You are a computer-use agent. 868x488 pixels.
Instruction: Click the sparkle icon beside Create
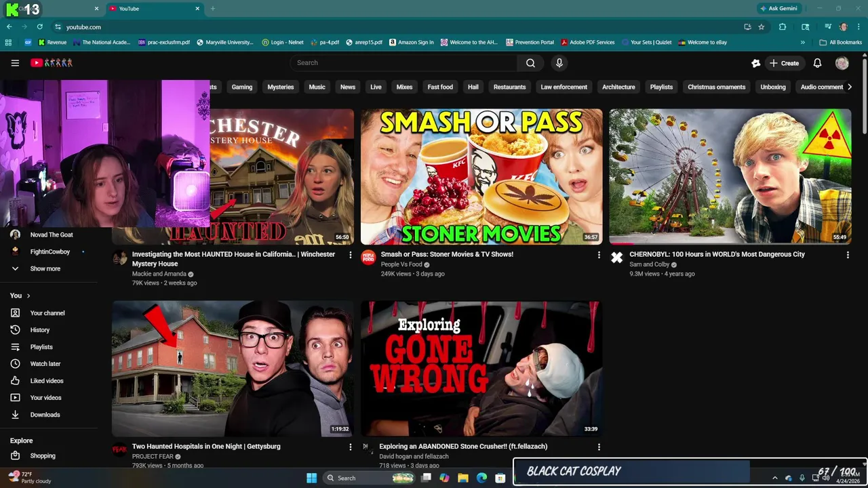(755, 63)
